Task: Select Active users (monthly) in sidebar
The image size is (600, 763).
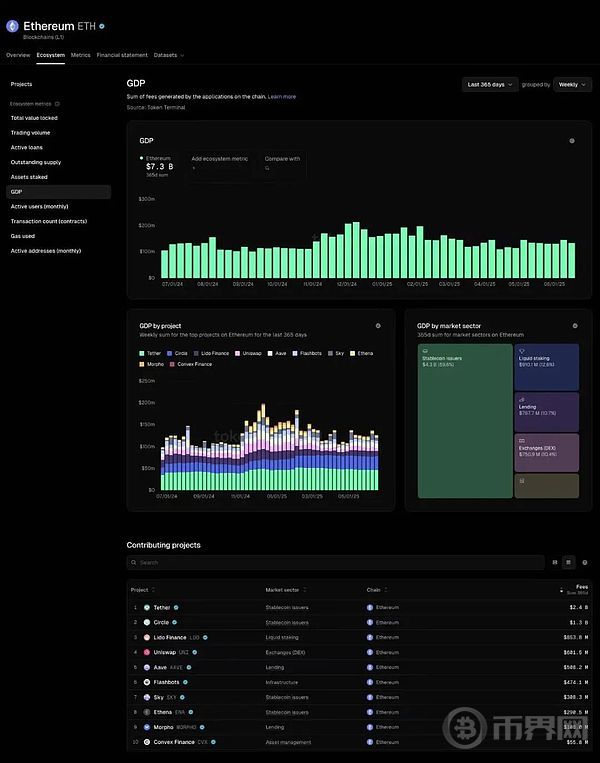Action: [x=39, y=206]
